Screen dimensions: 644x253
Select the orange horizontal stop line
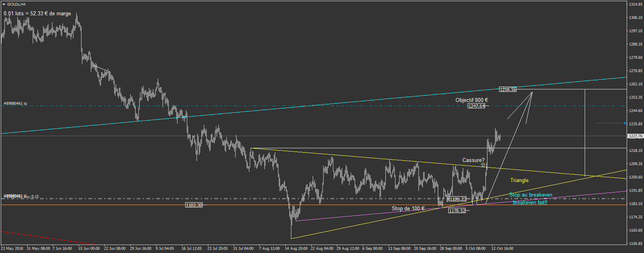(313, 205)
